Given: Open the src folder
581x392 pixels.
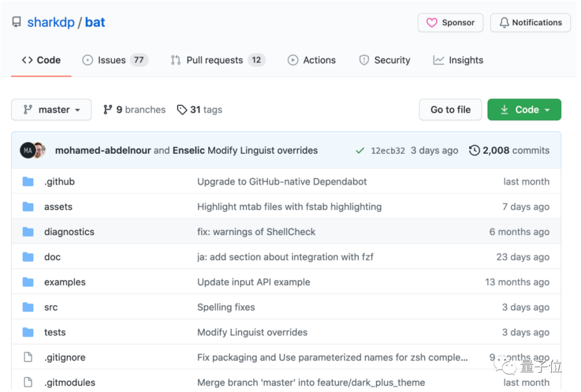Looking at the screenshot, I should pos(51,308).
